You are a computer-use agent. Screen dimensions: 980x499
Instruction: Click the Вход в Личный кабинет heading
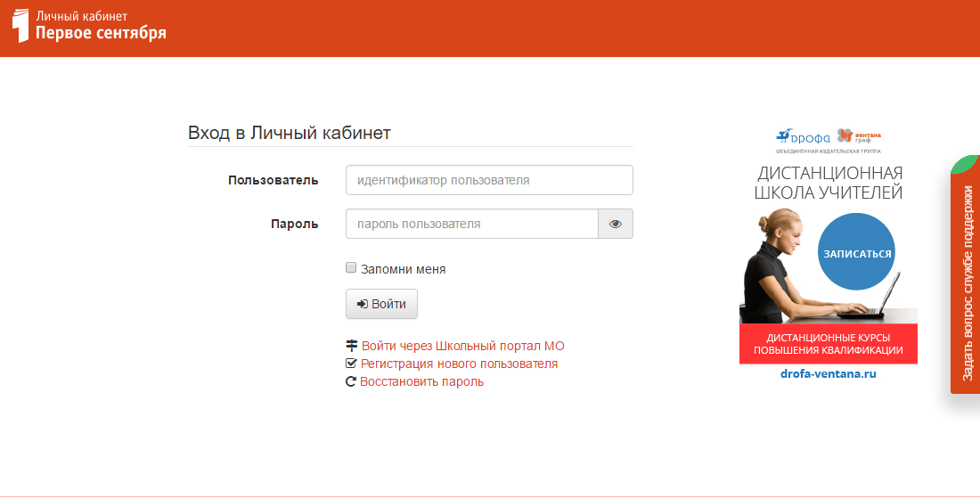coord(290,133)
